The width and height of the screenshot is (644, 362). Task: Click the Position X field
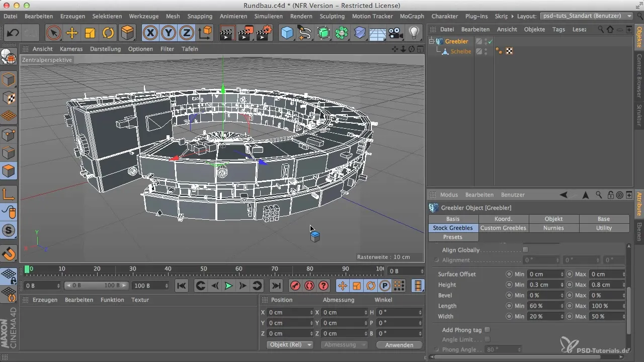point(290,312)
